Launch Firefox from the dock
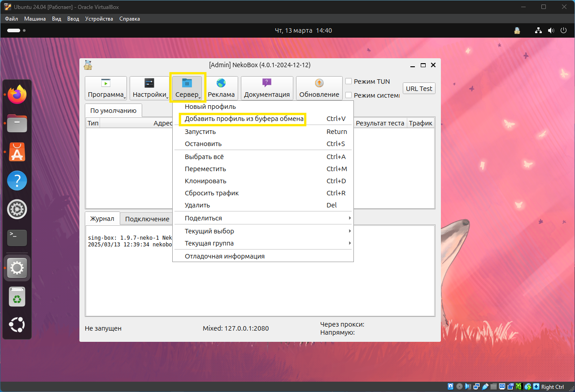The width and height of the screenshot is (575, 392). [x=17, y=95]
